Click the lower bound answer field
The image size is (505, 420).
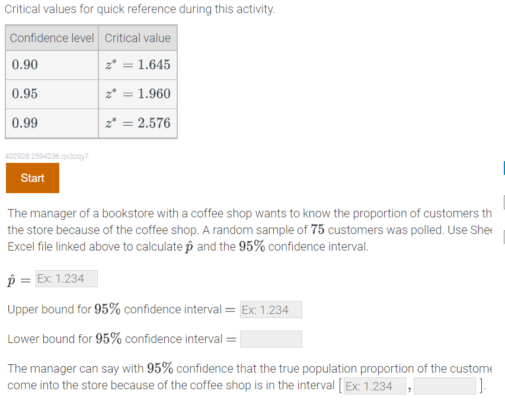[271, 339]
